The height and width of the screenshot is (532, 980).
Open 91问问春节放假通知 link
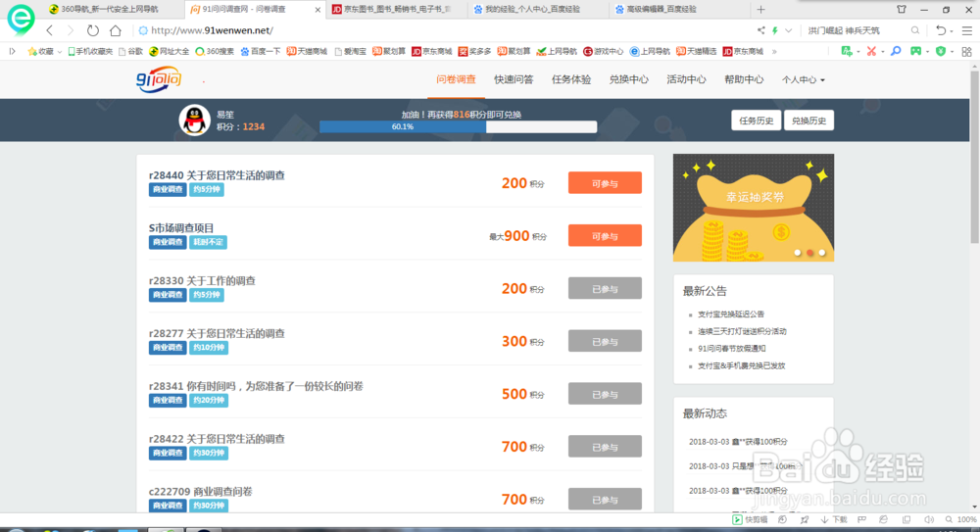(x=731, y=348)
